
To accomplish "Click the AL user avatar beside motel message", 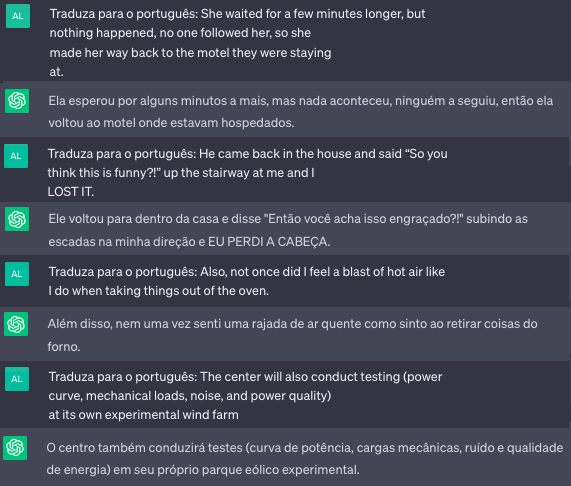I will (18, 16).
